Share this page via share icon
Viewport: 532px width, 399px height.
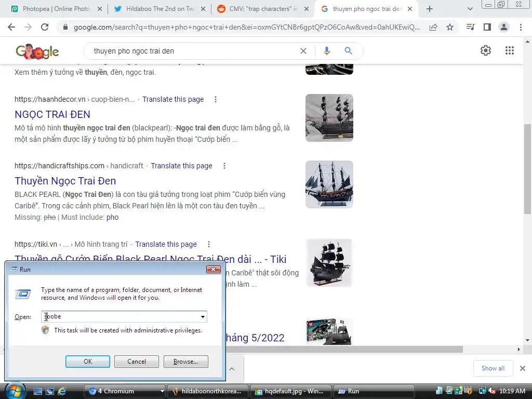click(x=433, y=27)
